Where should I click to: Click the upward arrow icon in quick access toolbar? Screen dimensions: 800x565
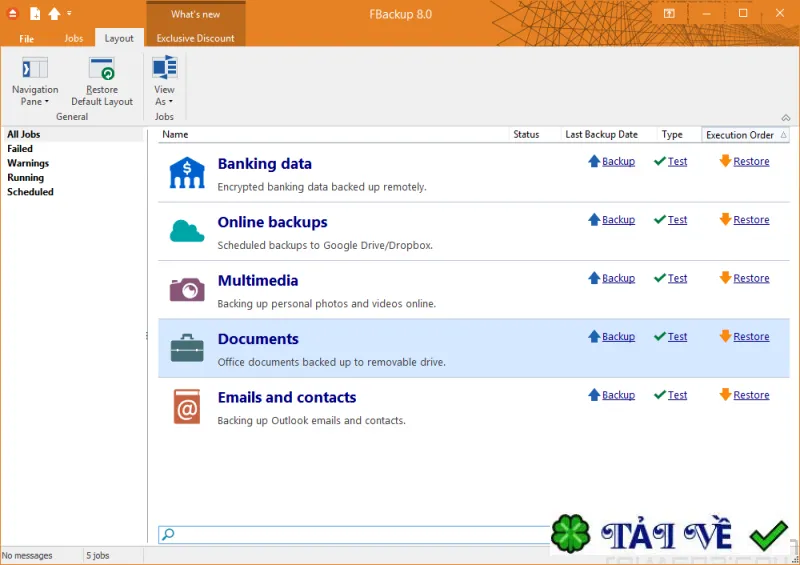[x=54, y=14]
